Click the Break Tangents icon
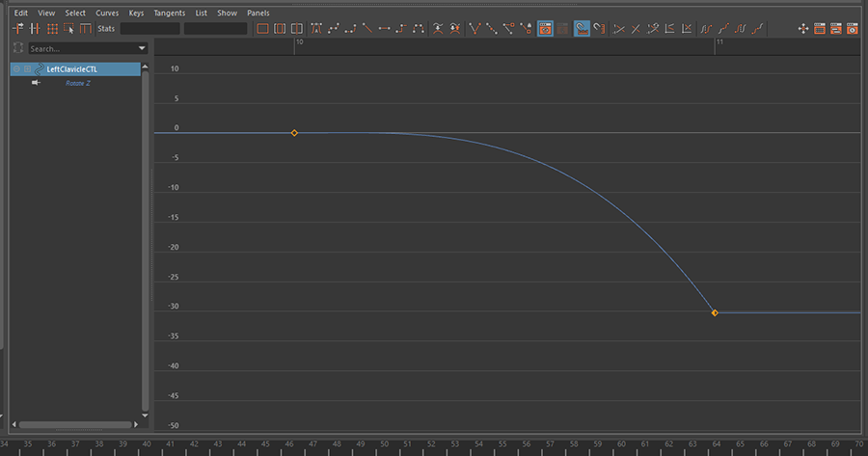 click(x=475, y=29)
